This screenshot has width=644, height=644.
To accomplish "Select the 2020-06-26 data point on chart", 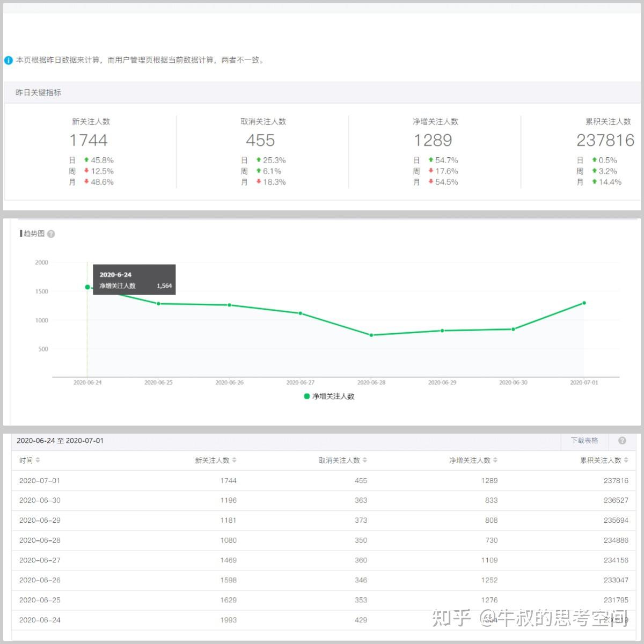I will 229,305.
